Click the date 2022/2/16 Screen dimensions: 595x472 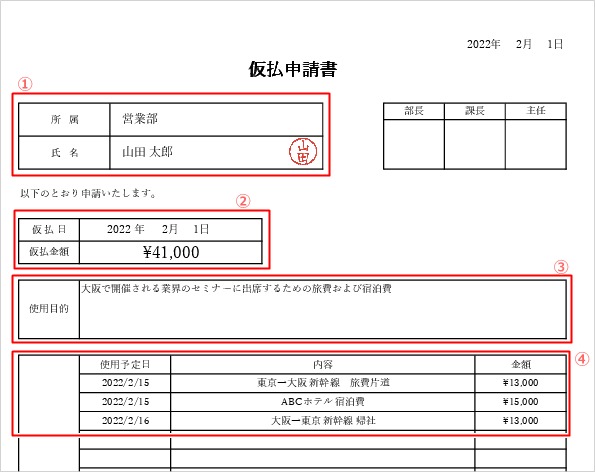[125, 421]
